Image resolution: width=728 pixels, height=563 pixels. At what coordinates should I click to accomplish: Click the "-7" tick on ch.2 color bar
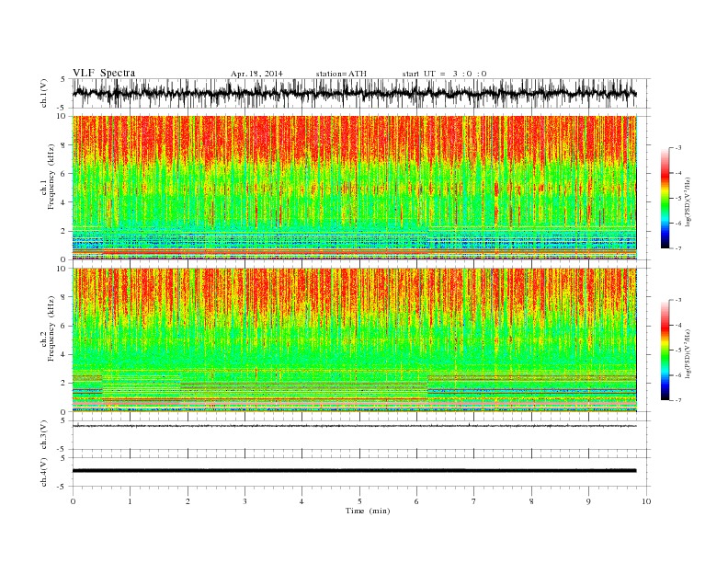coord(678,400)
